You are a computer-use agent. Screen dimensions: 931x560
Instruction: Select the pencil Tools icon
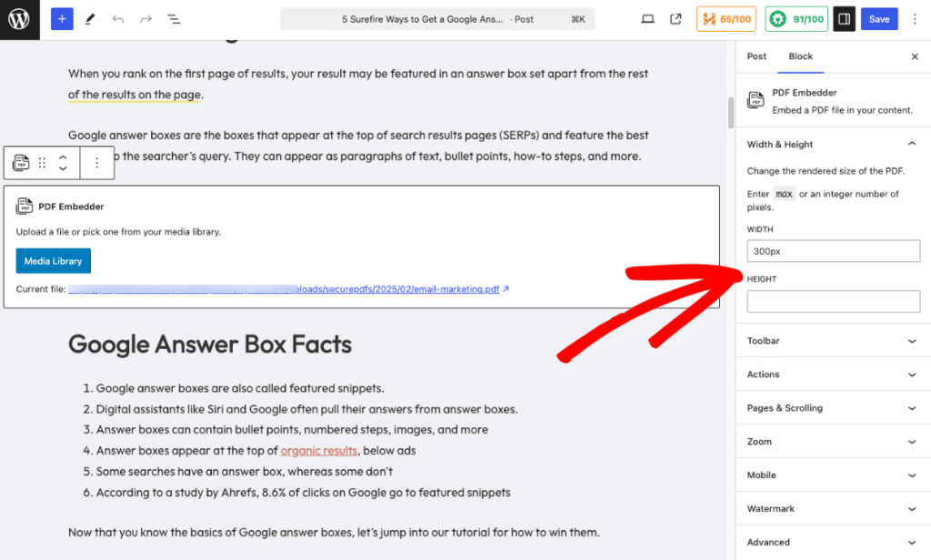pyautogui.click(x=90, y=19)
